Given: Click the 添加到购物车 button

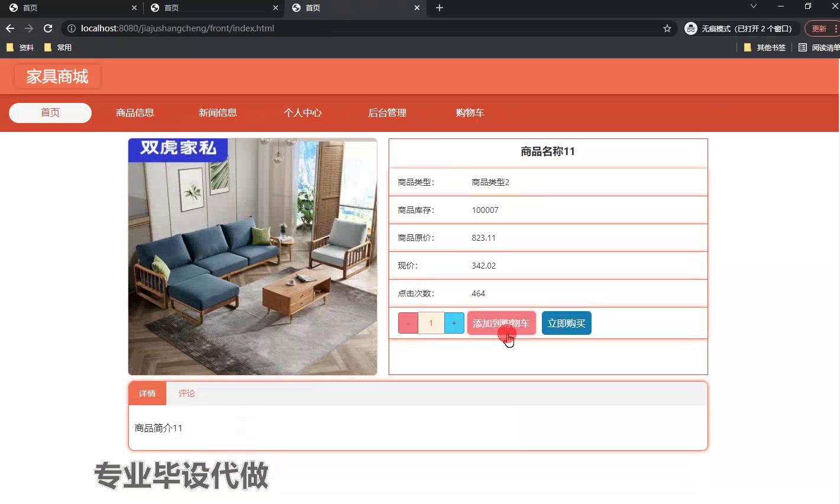Looking at the screenshot, I should (x=501, y=323).
